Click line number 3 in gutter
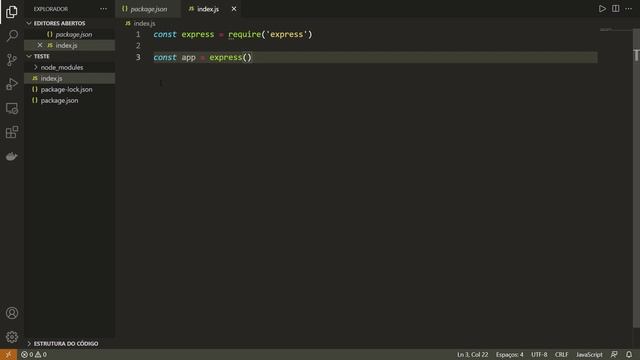Image resolution: width=640 pixels, height=360 pixels. [x=138, y=58]
